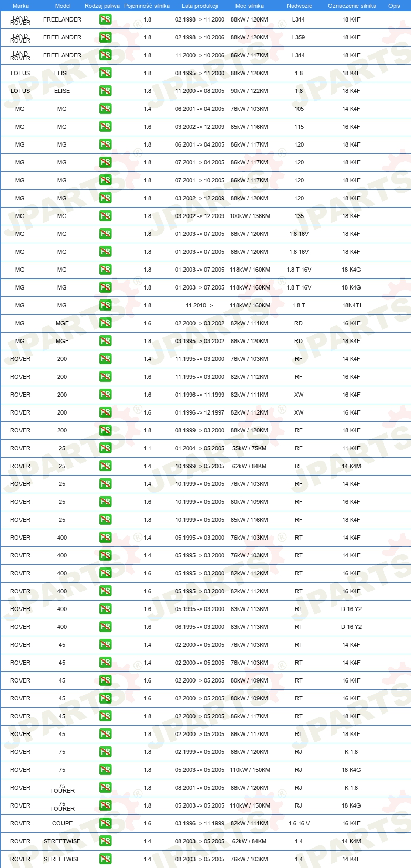Image resolution: width=411 pixels, height=868 pixels.
Task: Select the 11.2010 -> production date cell
Action: 199,305
